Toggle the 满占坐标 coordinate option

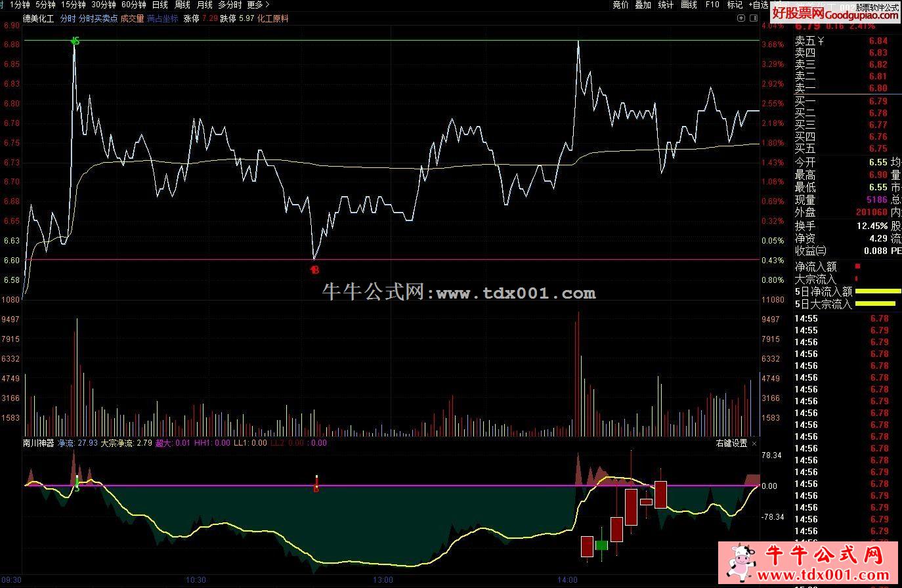click(163, 19)
